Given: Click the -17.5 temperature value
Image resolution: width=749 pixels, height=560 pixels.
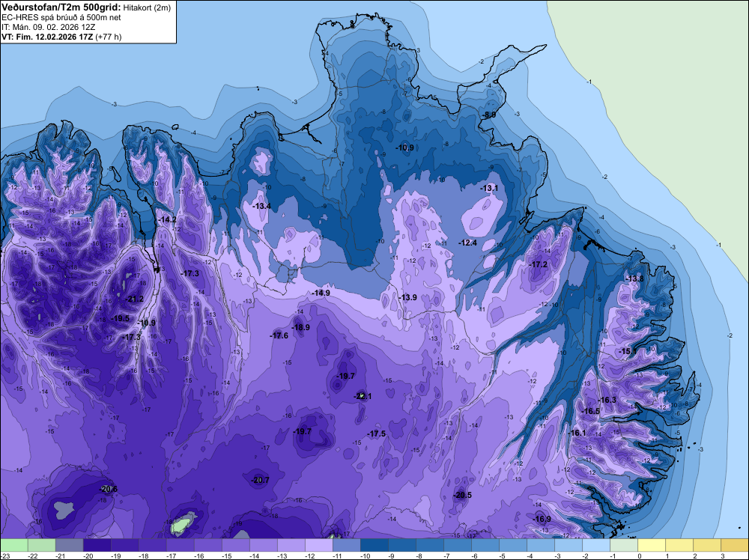Looking at the screenshot, I should click(377, 433).
